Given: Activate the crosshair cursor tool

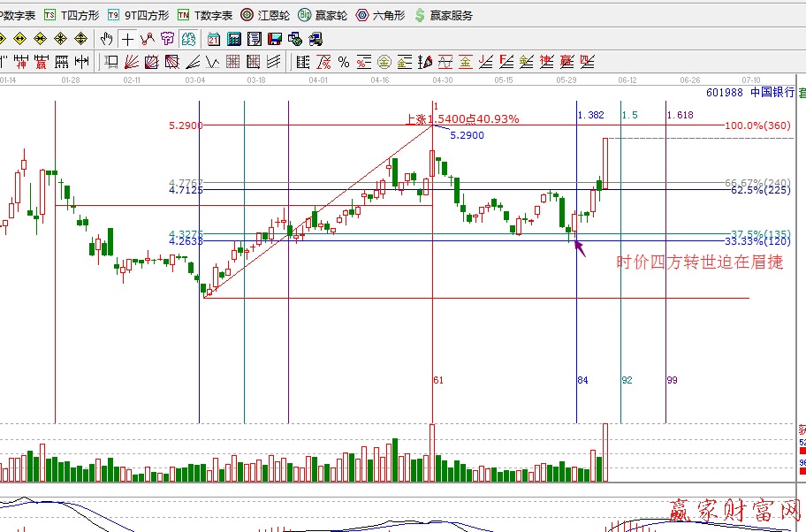Looking at the screenshot, I should 127,39.
